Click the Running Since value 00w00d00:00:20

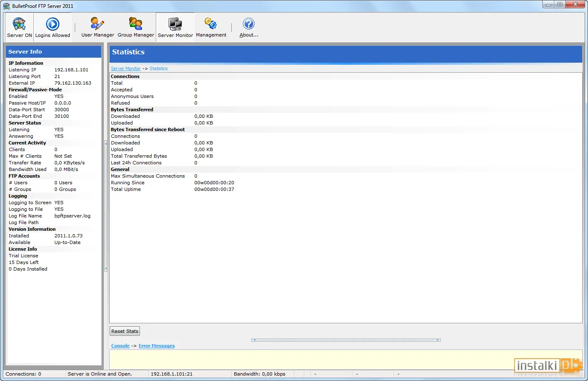[214, 183]
